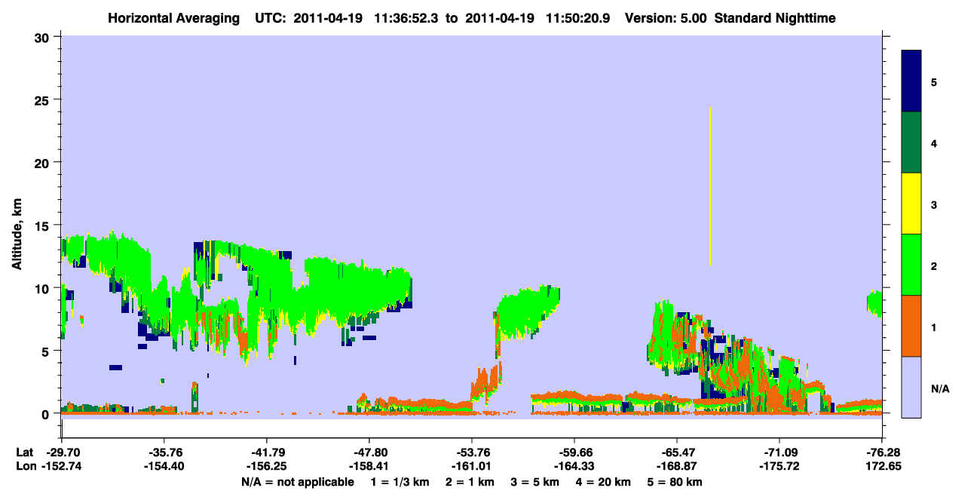Click the latitude value '-41.79'

(x=266, y=452)
